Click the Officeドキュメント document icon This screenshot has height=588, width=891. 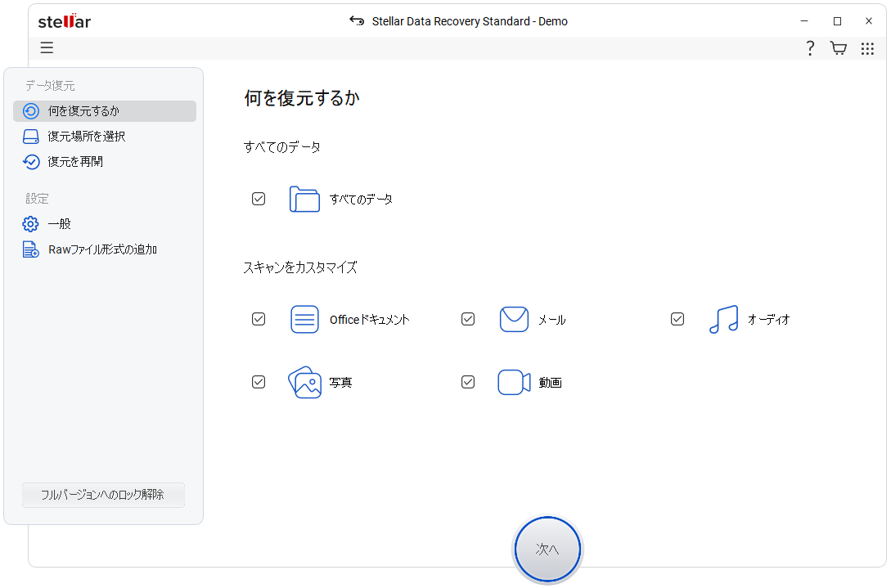304,319
